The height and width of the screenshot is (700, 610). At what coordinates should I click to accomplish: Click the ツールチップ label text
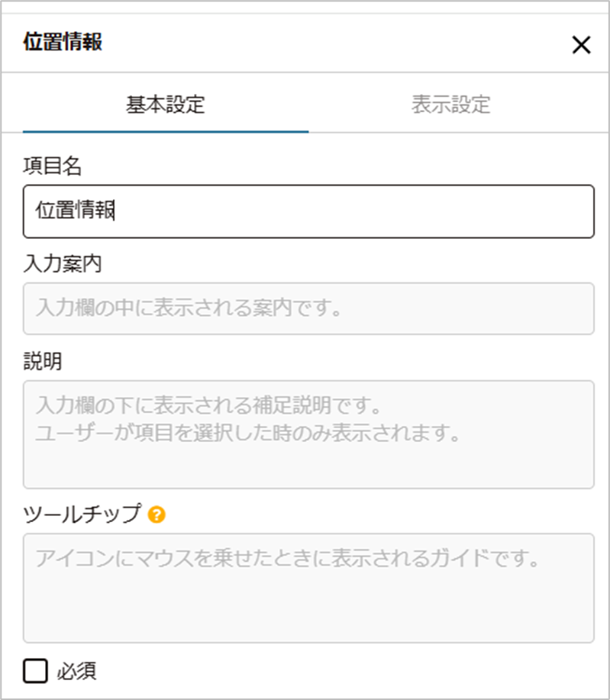[82, 514]
